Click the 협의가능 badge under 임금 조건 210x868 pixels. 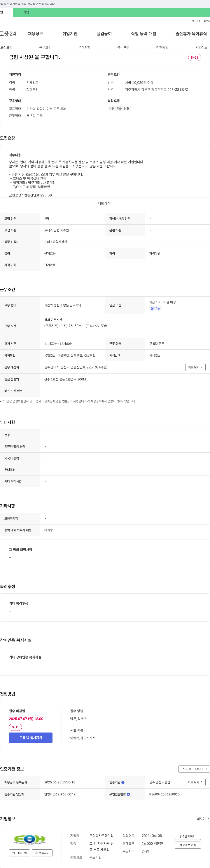click(x=155, y=308)
